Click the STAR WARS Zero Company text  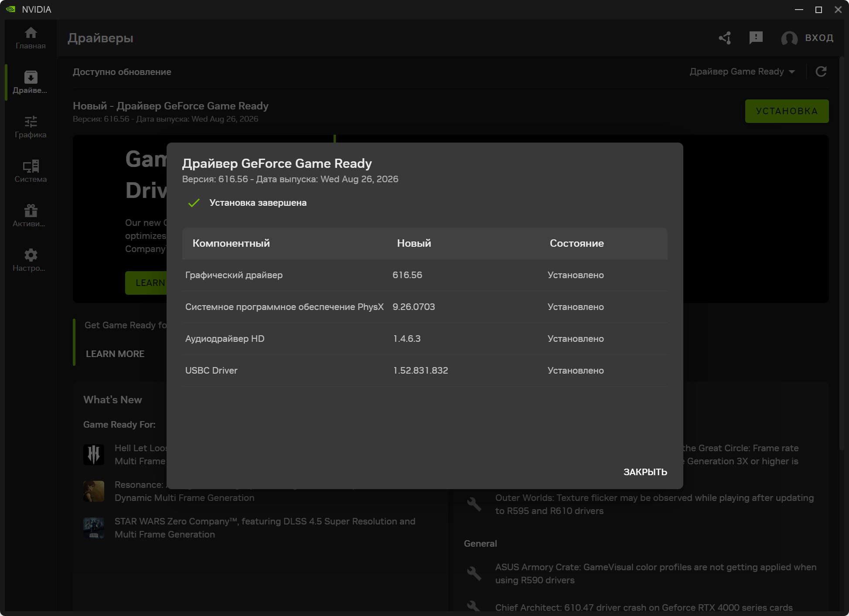[265, 528]
